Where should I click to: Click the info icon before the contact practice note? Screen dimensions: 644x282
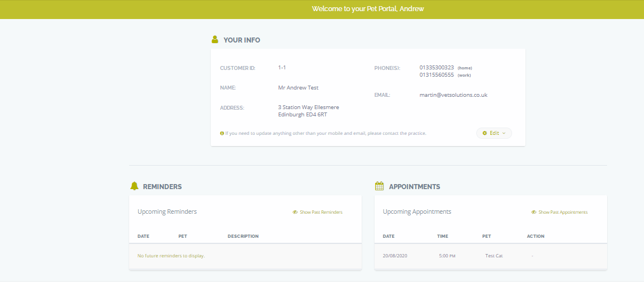pos(222,133)
